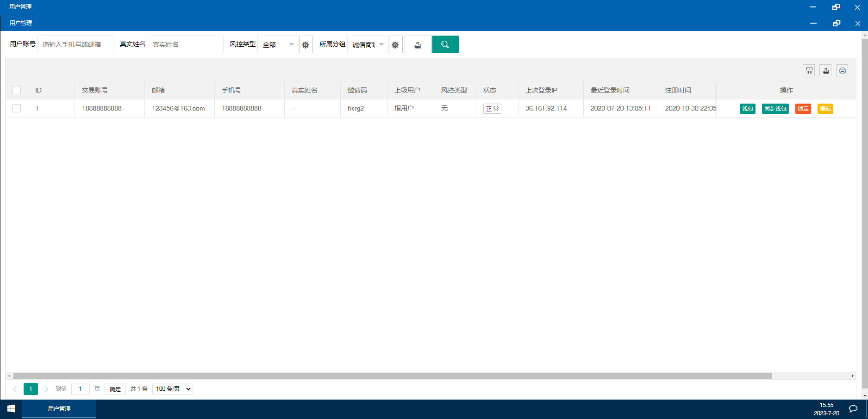Click the print icon above the table
The width and height of the screenshot is (868, 419).
842,70
